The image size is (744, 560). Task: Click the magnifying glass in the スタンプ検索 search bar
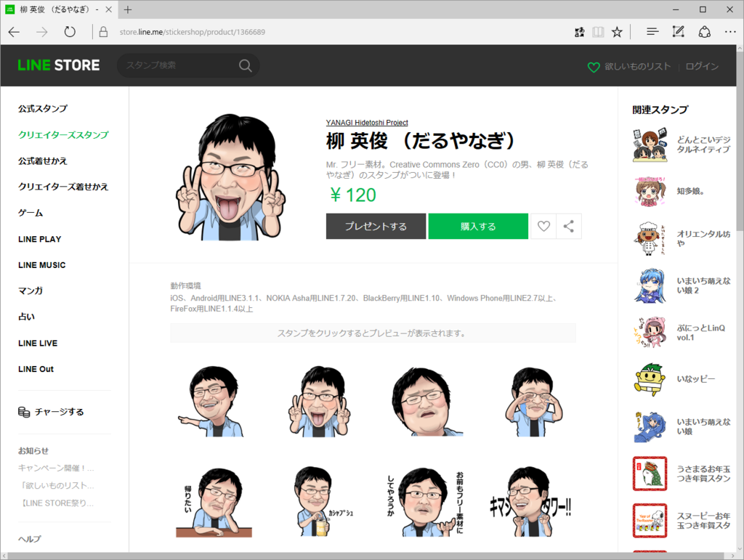pos(245,65)
